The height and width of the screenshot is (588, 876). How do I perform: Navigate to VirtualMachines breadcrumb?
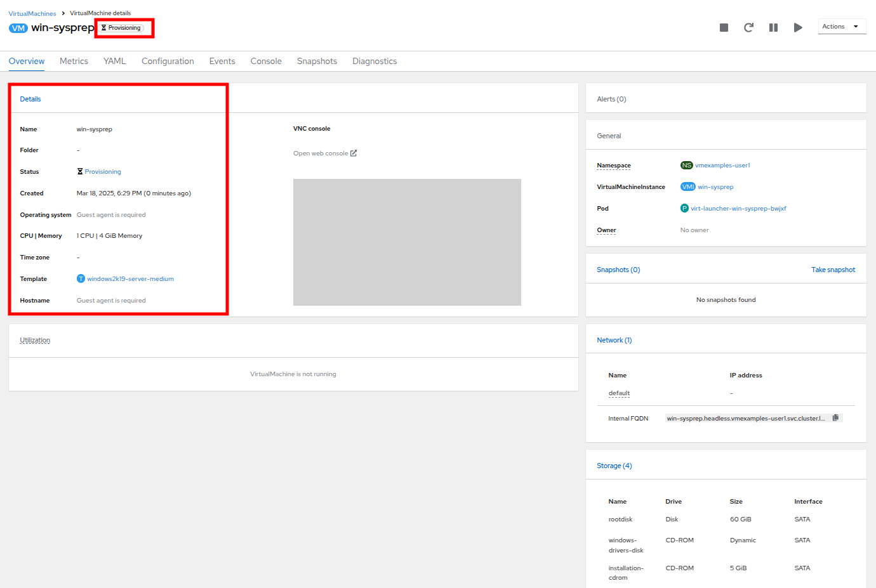click(32, 13)
